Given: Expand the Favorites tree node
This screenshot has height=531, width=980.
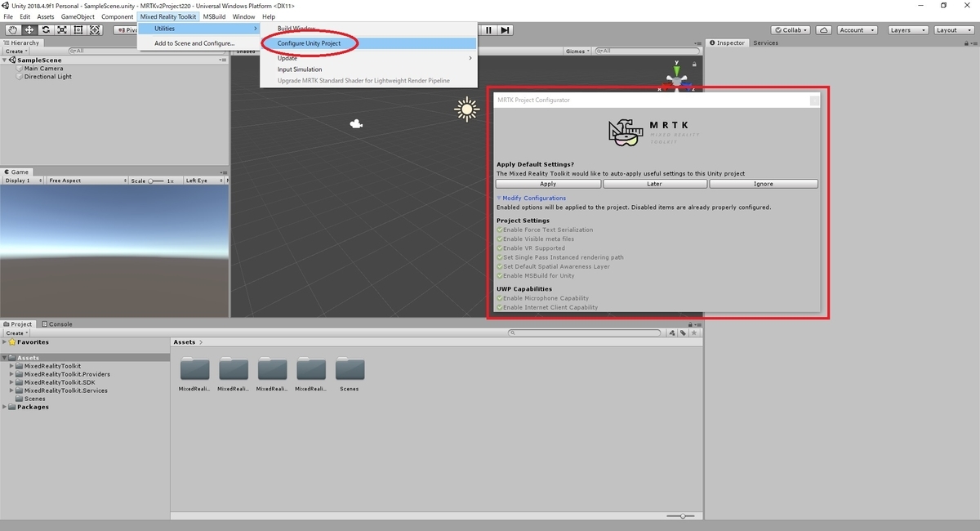Looking at the screenshot, I should point(5,342).
